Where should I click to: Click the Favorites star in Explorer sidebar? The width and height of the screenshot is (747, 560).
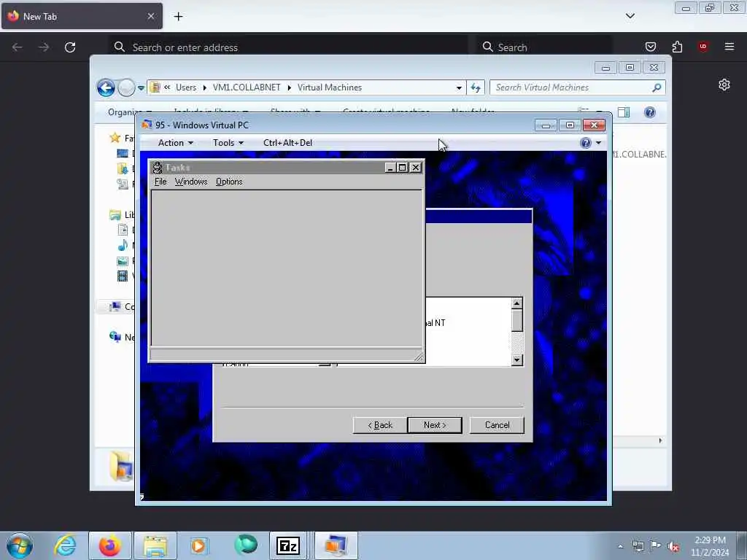tap(115, 138)
